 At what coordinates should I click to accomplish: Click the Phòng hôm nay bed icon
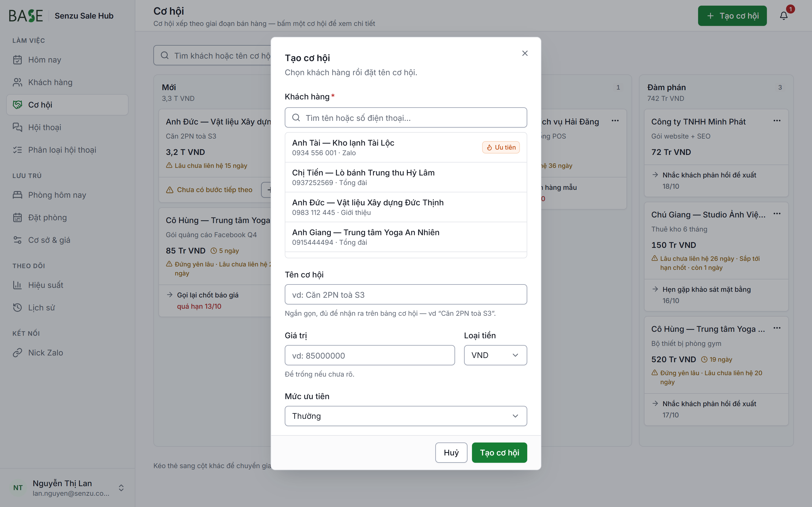[x=17, y=195]
